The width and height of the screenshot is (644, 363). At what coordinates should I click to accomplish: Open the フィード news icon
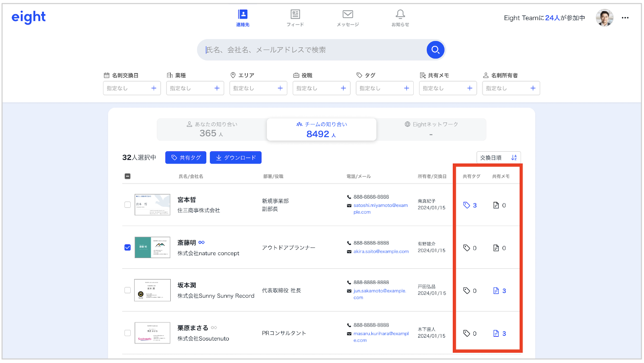(295, 17)
